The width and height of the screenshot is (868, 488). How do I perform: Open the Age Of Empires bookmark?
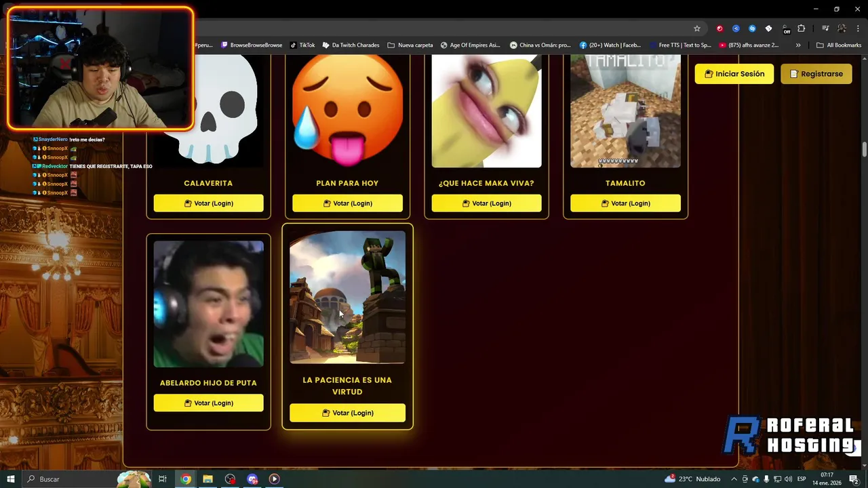tap(470, 45)
